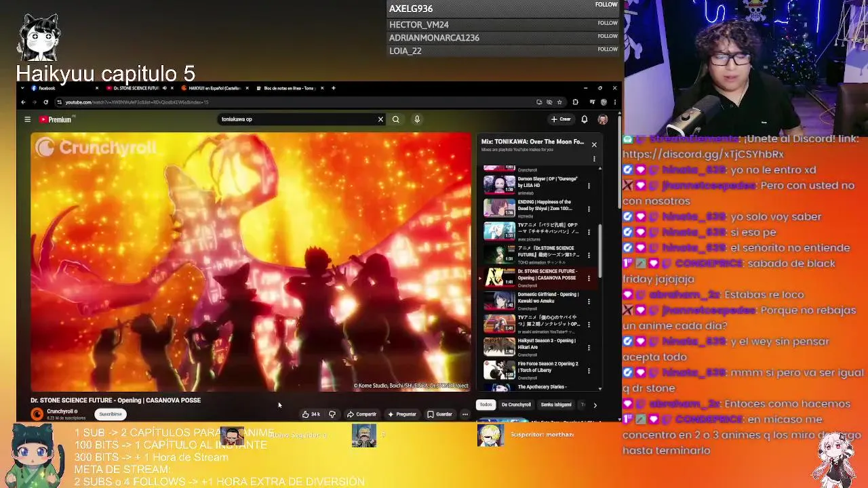Open YouTube notifications bell

click(584, 119)
